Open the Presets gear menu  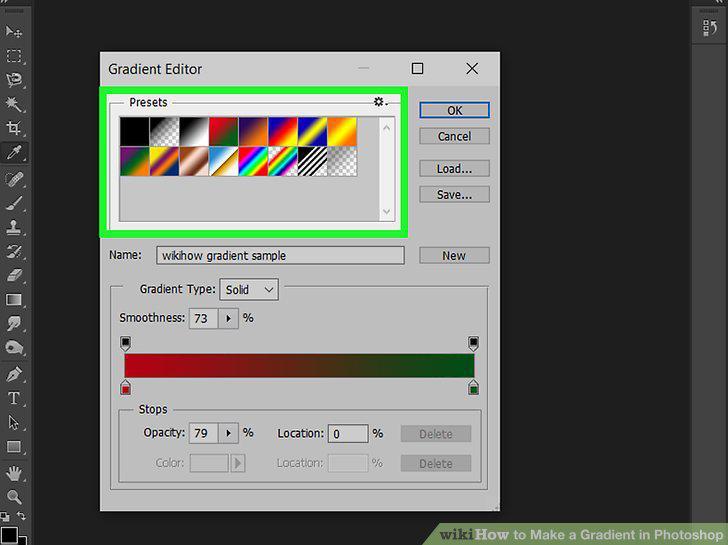380,102
